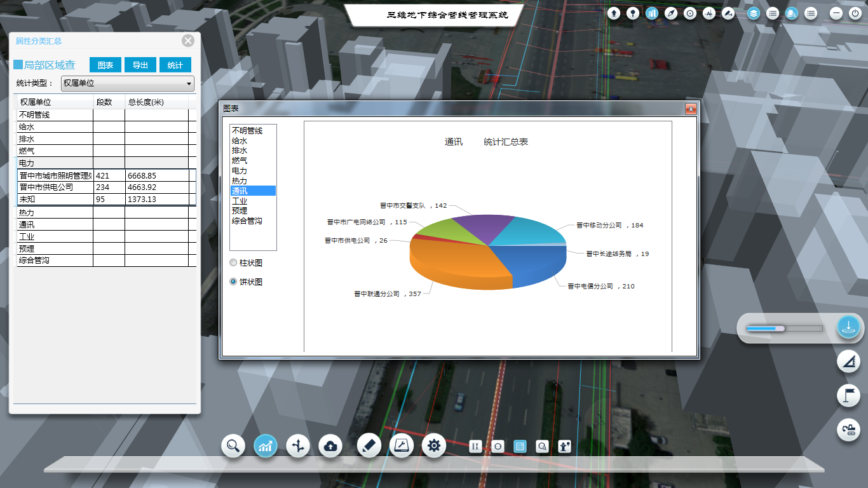Select the excavator dig tool
Viewport: 868px width, 488px height.
(x=848, y=430)
